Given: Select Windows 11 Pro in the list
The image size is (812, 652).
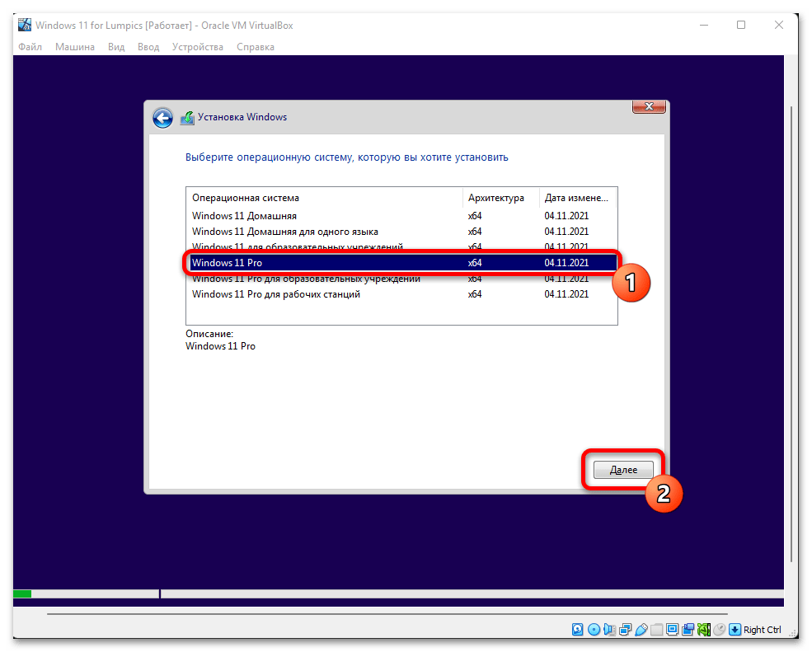Looking at the screenshot, I should (x=232, y=263).
